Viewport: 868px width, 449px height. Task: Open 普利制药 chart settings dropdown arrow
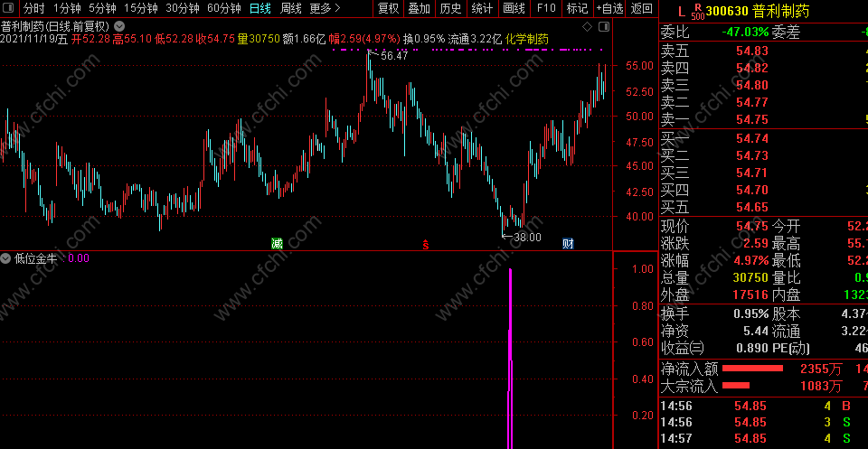(x=119, y=26)
